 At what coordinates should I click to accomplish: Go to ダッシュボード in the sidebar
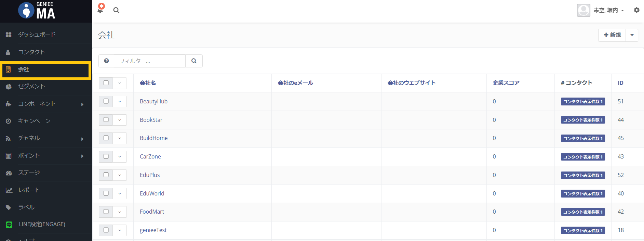(x=37, y=35)
